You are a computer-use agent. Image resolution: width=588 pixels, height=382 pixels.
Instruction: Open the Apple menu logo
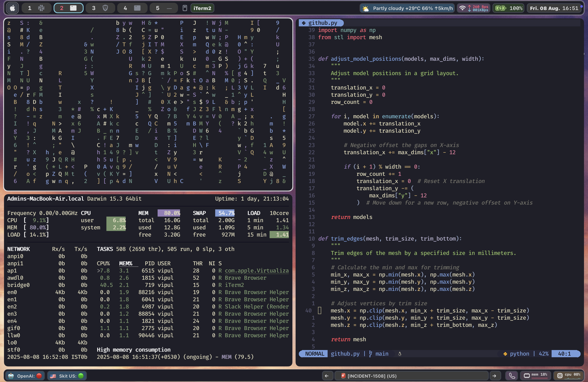(12, 8)
